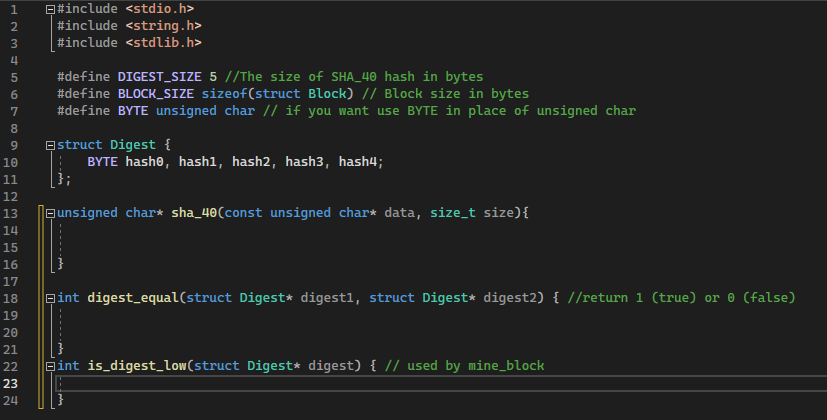Click the BLOCK_SIZE macro name
827x420 pixels.
click(156, 93)
